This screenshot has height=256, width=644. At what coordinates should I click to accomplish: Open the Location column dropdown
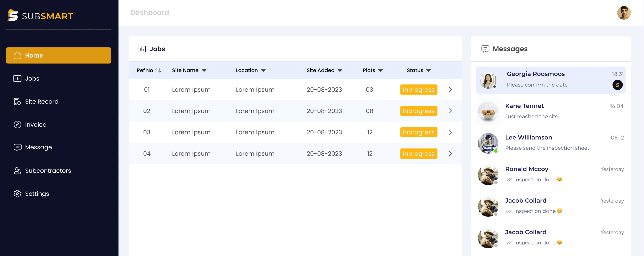(x=263, y=71)
